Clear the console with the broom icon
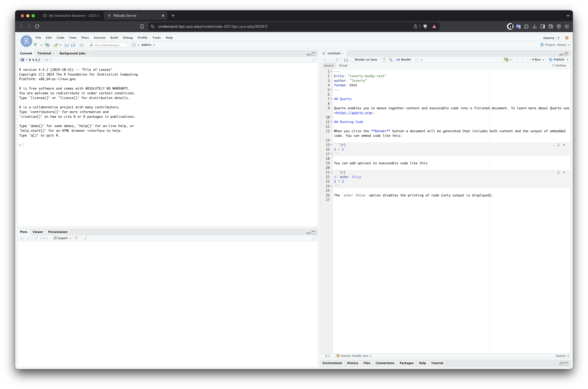The height and width of the screenshot is (389, 588). click(314, 60)
